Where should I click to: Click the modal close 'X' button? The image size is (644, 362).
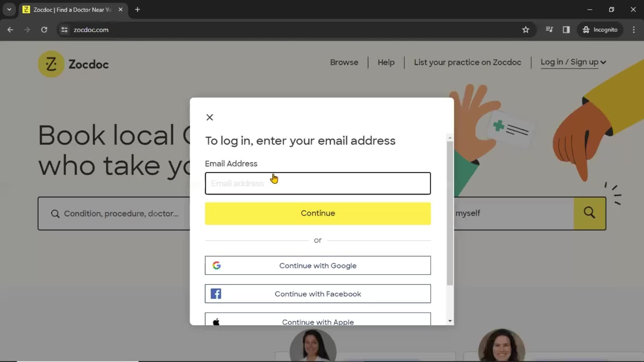[210, 117]
